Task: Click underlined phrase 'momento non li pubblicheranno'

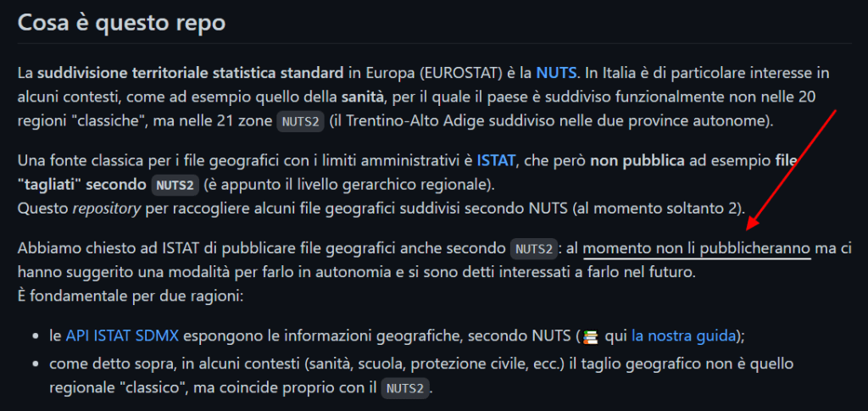Action: click(x=697, y=249)
